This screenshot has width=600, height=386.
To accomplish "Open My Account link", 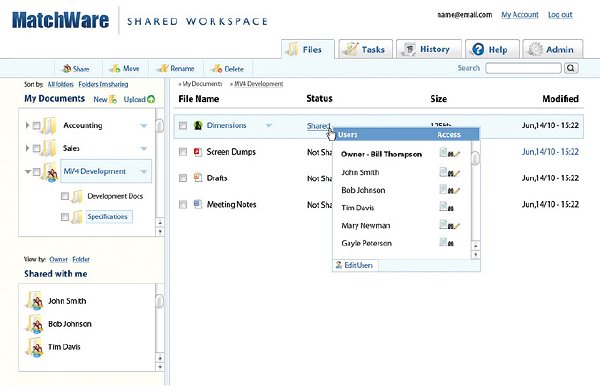I will point(520,15).
